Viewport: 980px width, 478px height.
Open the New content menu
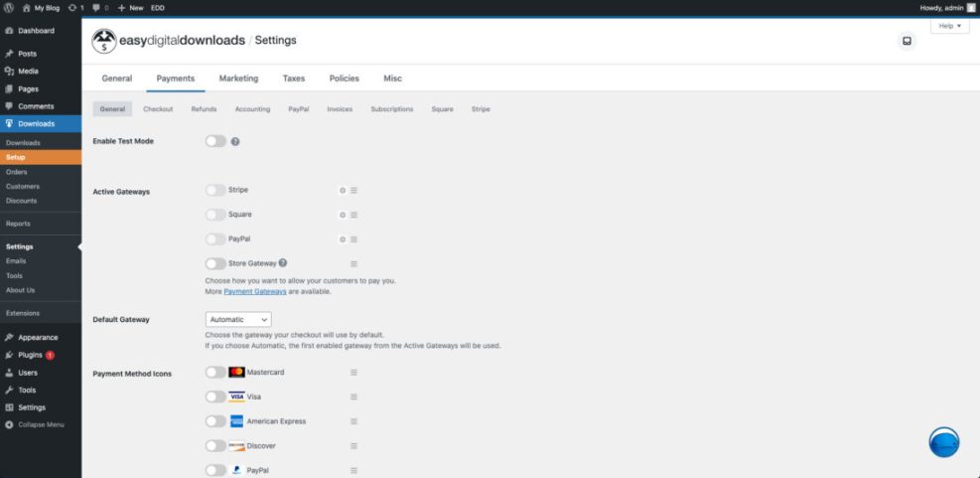(x=131, y=8)
